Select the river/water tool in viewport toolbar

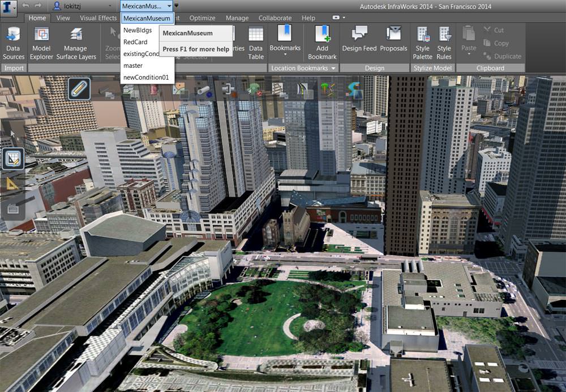point(354,90)
